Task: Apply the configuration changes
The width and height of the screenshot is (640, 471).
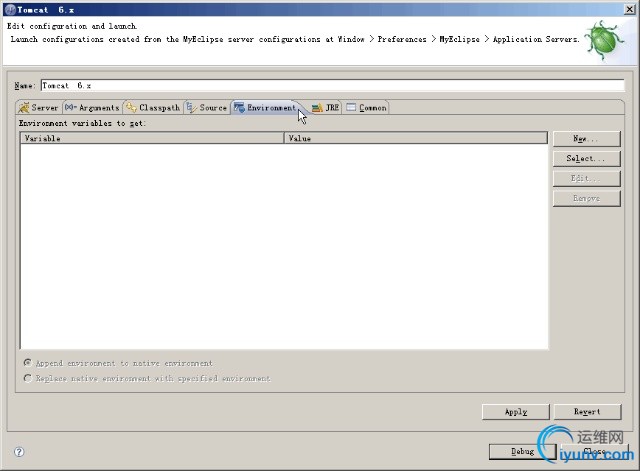Action: tap(516, 412)
